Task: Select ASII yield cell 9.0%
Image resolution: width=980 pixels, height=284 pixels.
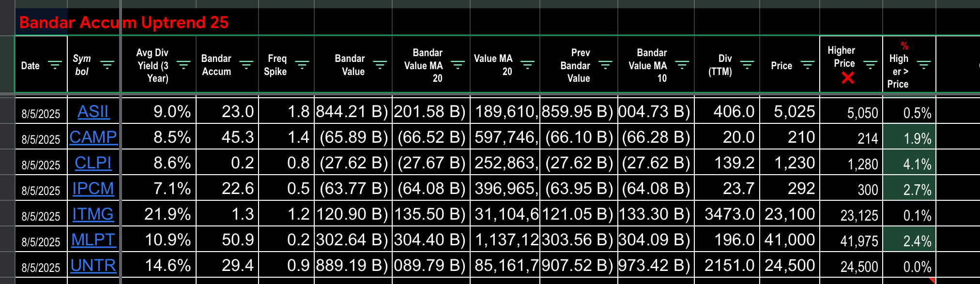Action: 158,111
